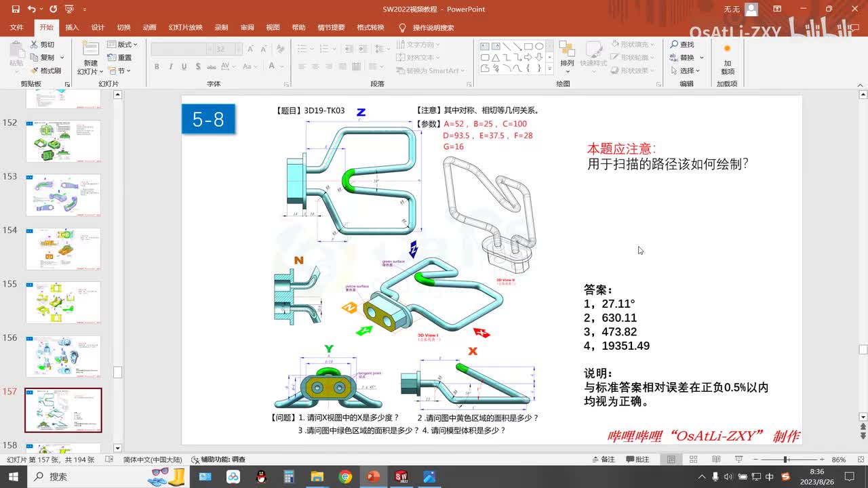The height and width of the screenshot is (488, 868).
Task: Pick the right arrow shape in gallery
Action: tap(528, 58)
